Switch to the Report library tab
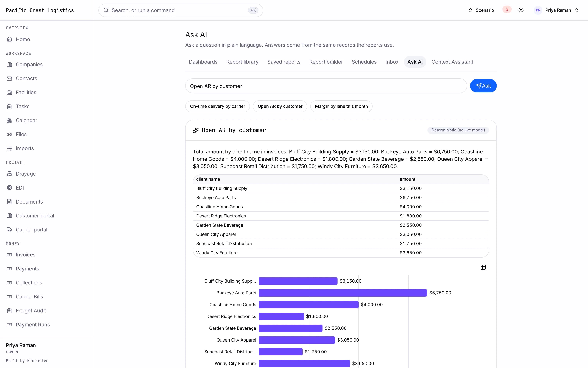Screen dimensions: 588x368 coord(242,62)
